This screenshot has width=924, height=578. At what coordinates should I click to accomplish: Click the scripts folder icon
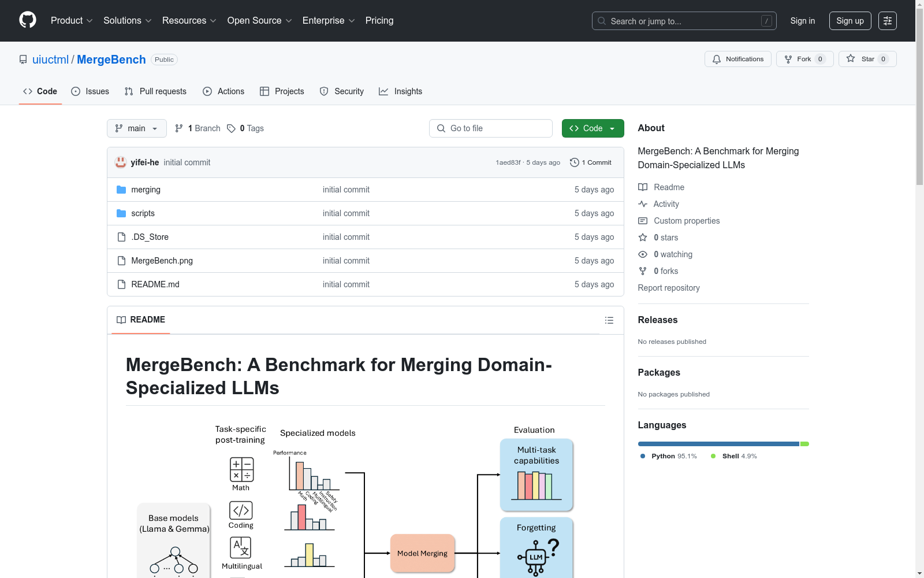point(121,213)
